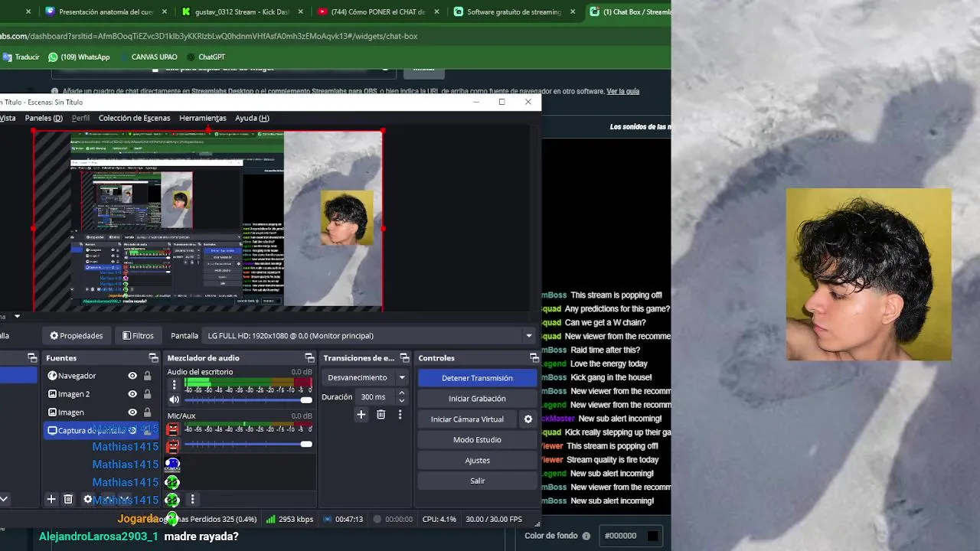The width and height of the screenshot is (980, 551).
Task: Adjust Audio del escritorio volume slider
Action: tap(248, 399)
